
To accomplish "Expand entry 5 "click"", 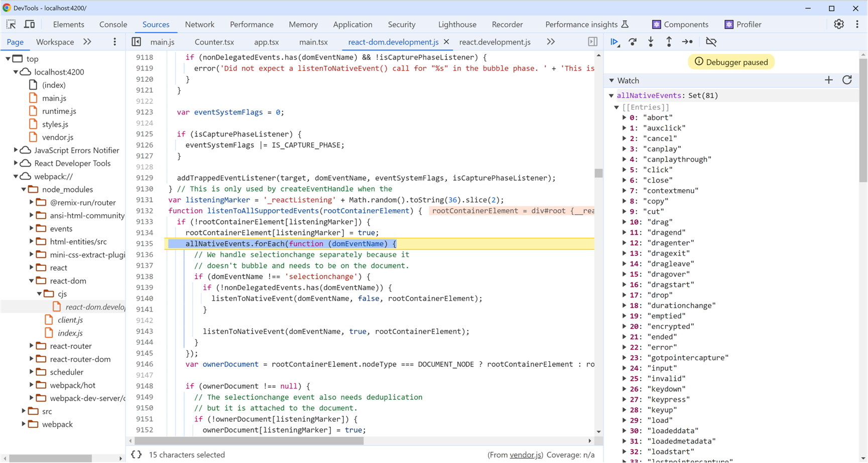I will tap(625, 170).
